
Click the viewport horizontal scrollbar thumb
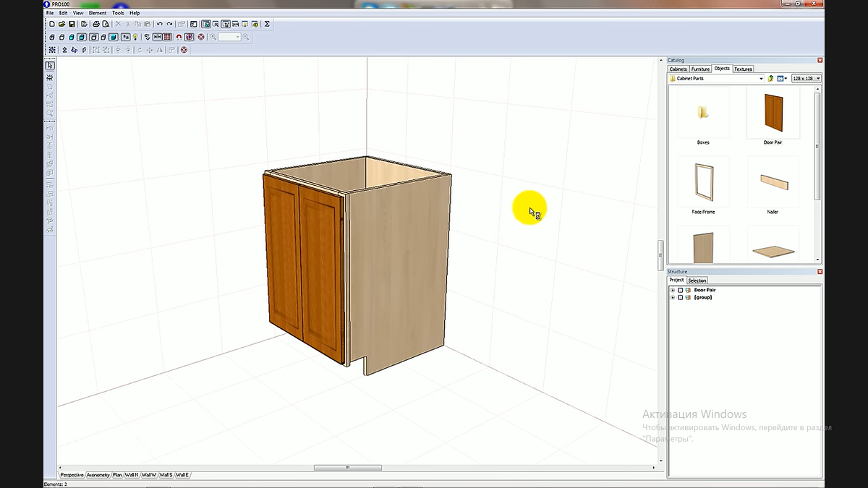point(348,468)
